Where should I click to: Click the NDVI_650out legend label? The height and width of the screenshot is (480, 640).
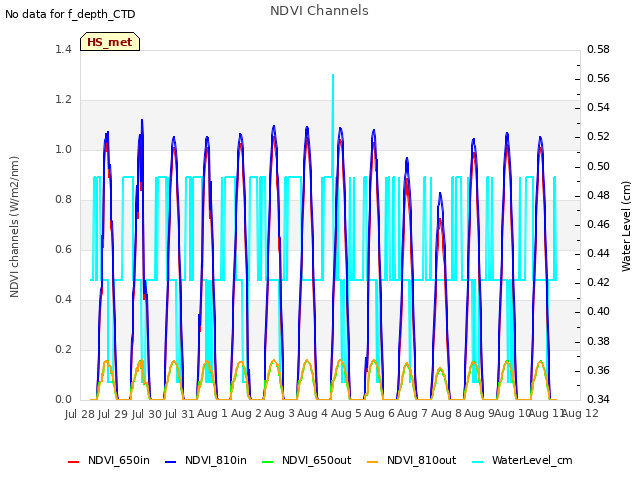(x=316, y=460)
